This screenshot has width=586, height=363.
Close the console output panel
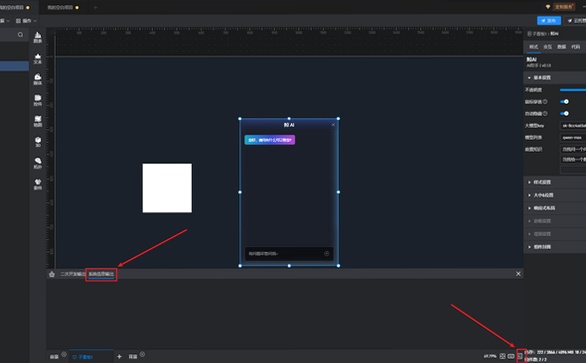coord(518,274)
